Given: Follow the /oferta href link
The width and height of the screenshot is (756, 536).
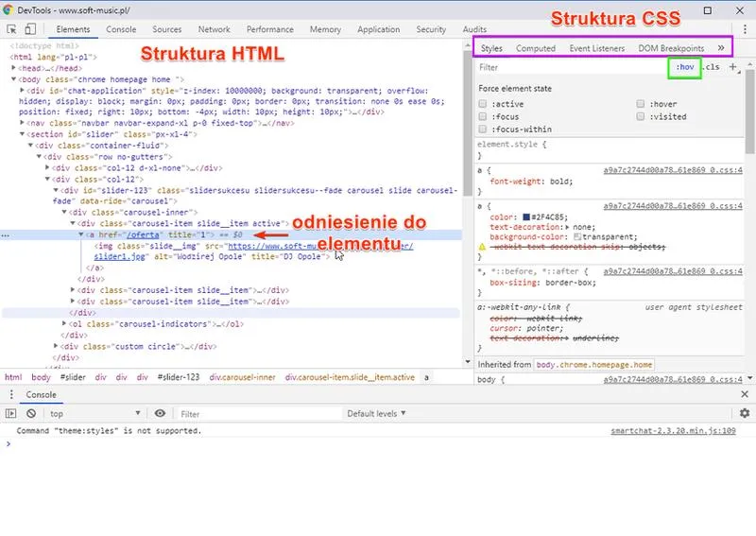Looking at the screenshot, I should pyautogui.click(x=144, y=235).
